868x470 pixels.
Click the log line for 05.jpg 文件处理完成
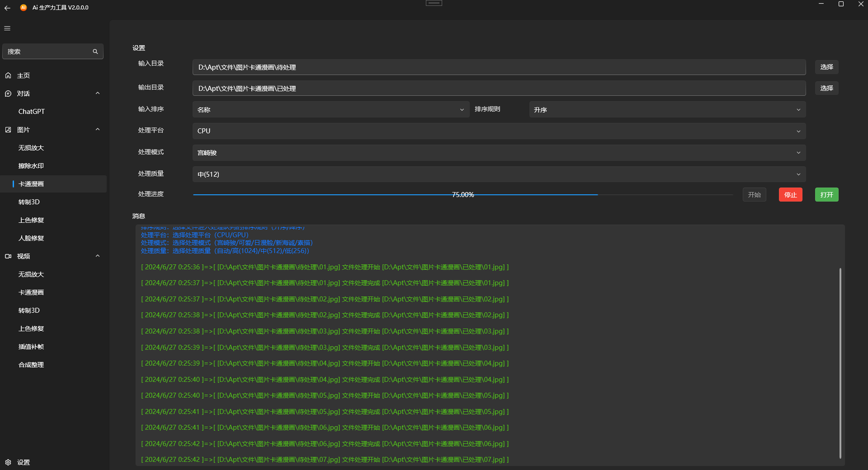[x=325, y=412]
